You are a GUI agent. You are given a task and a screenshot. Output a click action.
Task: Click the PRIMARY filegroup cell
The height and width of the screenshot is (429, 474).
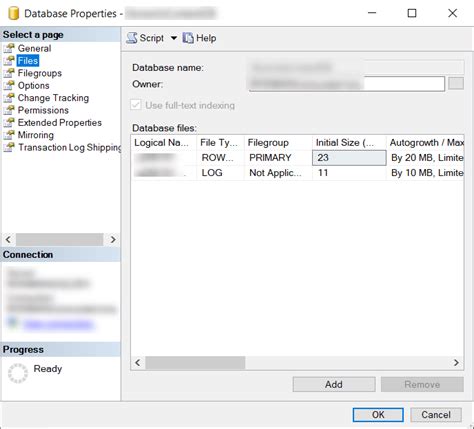pyautogui.click(x=278, y=158)
